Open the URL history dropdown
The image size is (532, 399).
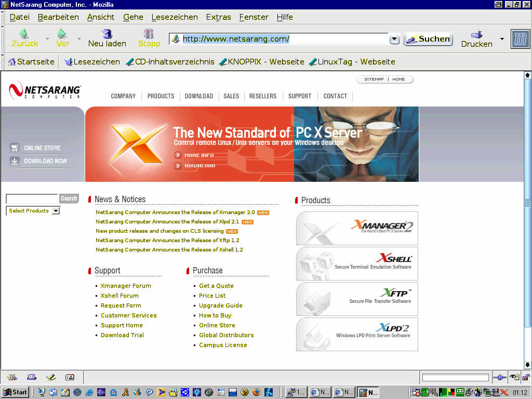coord(394,39)
